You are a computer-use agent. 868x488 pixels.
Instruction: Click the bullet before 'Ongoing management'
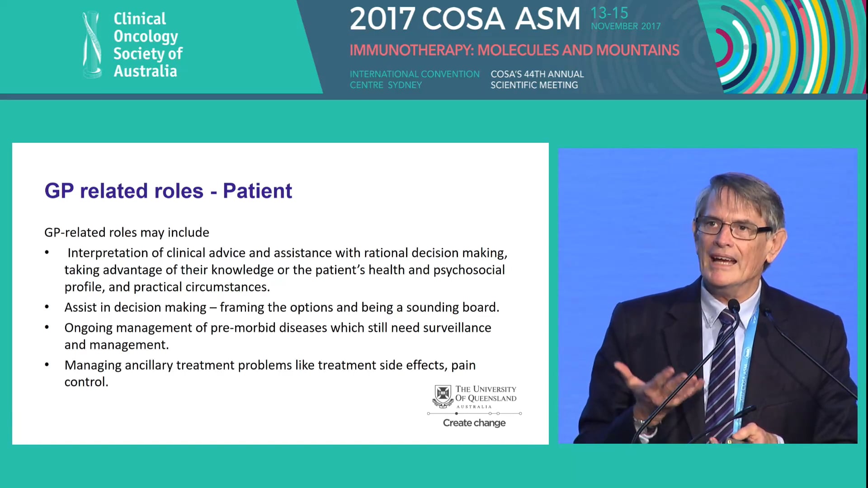click(x=47, y=328)
